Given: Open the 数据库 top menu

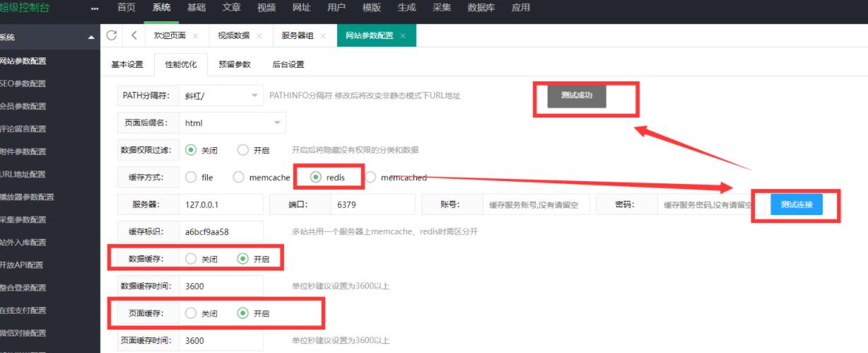Looking at the screenshot, I should [481, 8].
